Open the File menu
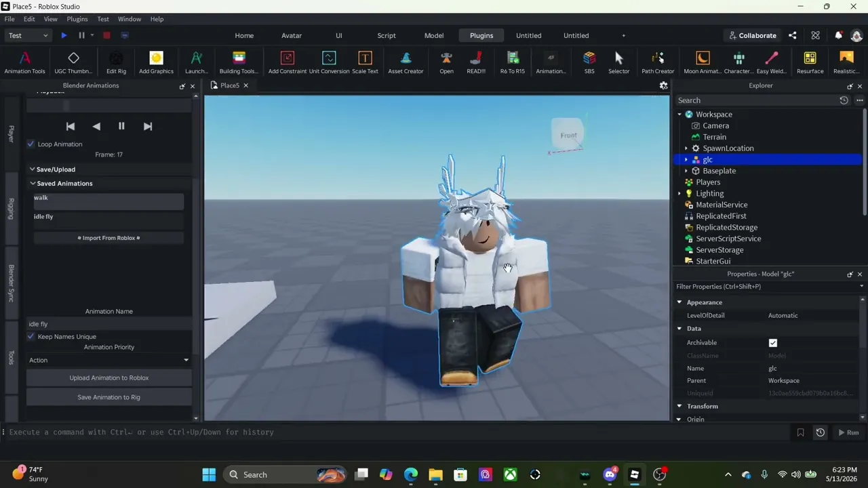The image size is (868, 488). coord(9,19)
